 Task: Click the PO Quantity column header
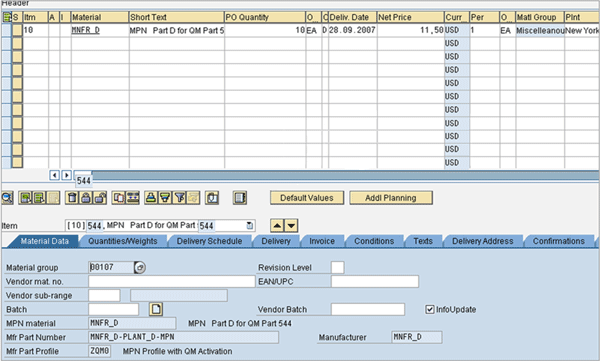pyautogui.click(x=265, y=17)
